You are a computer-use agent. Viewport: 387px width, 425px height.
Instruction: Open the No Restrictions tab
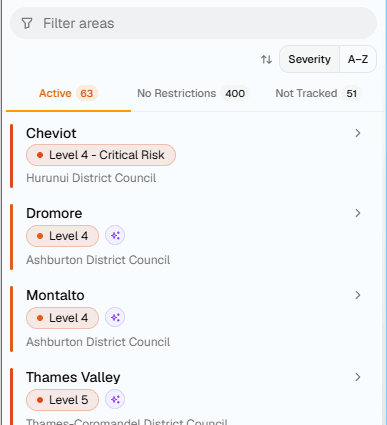[x=193, y=94]
